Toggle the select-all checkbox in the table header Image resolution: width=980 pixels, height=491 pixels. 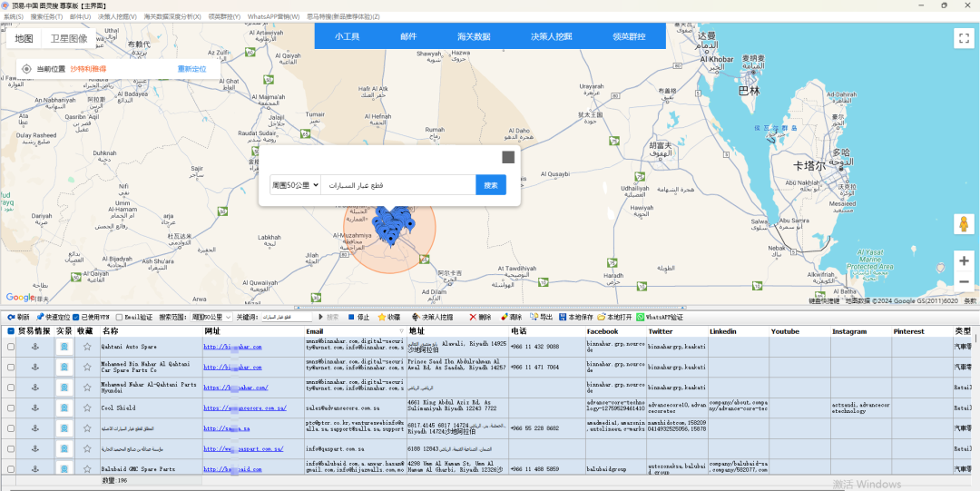[x=11, y=331]
